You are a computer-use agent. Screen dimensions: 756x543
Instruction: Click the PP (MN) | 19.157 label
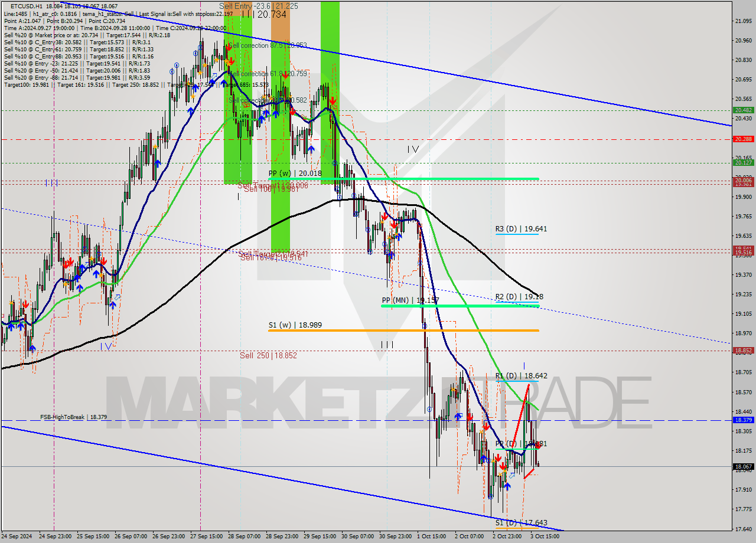[410, 300]
